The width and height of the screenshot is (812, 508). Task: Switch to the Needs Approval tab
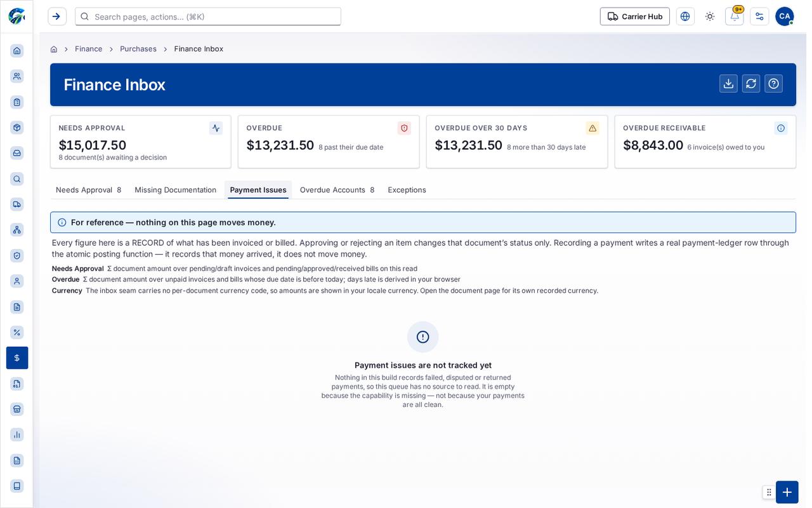click(88, 190)
